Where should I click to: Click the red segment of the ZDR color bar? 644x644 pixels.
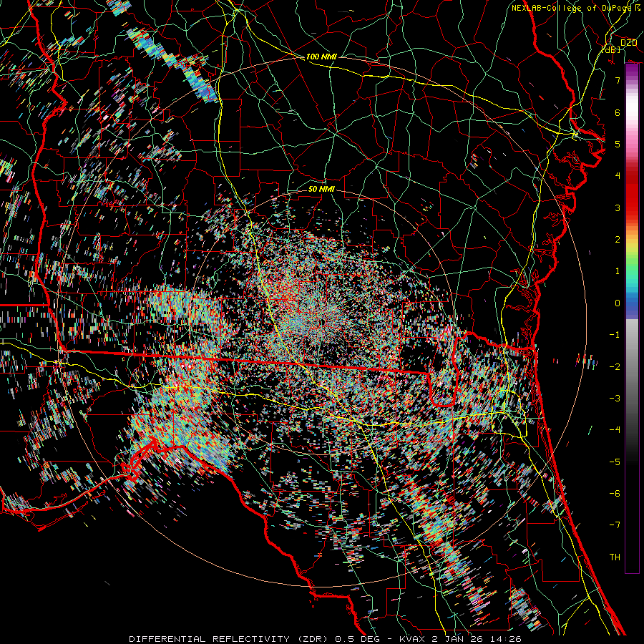pyautogui.click(x=632, y=193)
